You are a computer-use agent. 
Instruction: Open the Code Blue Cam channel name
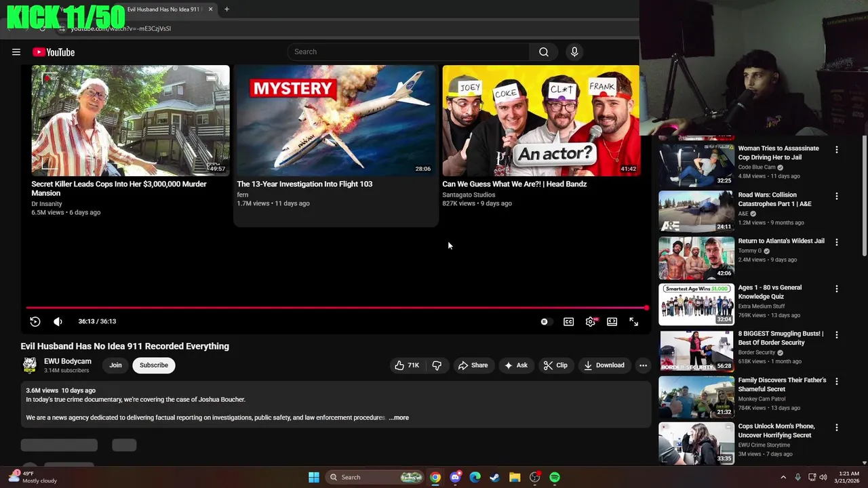click(757, 167)
